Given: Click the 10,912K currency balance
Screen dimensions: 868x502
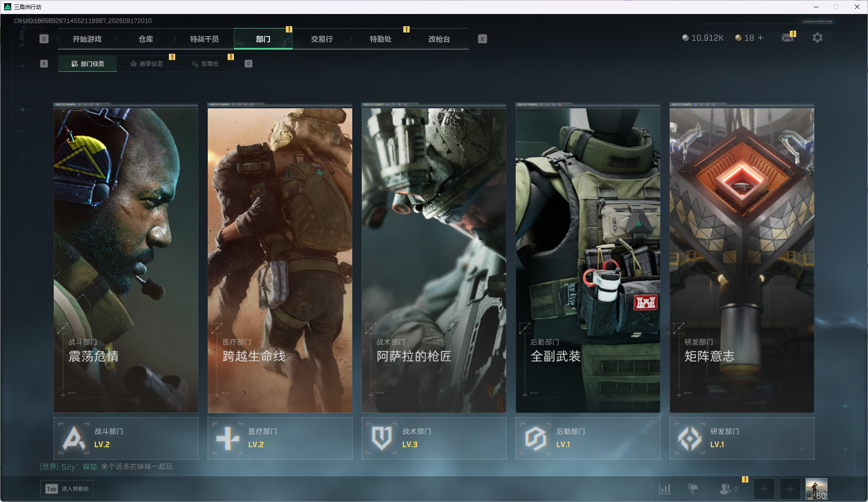Looking at the screenshot, I should (x=708, y=38).
